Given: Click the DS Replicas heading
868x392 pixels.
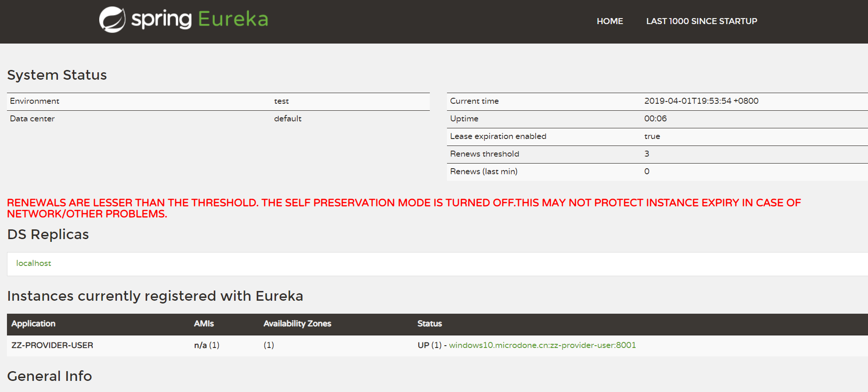Looking at the screenshot, I should [48, 234].
